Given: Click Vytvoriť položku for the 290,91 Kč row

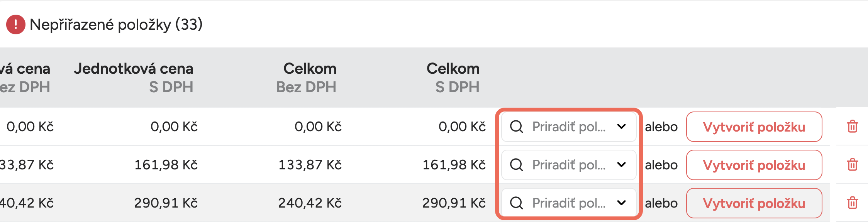Looking at the screenshot, I should click(754, 203).
